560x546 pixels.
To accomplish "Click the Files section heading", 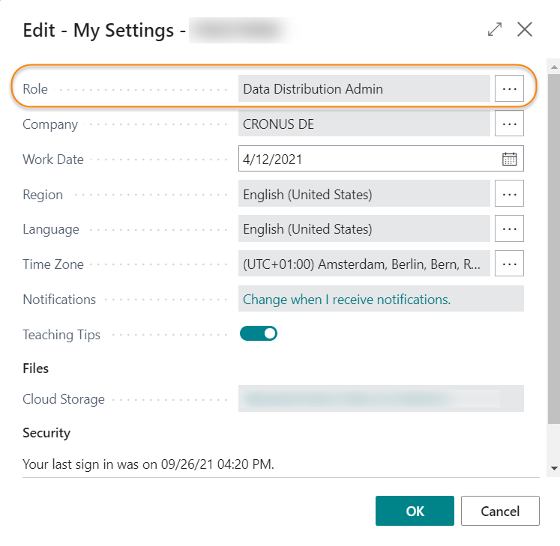I will click(x=35, y=368).
